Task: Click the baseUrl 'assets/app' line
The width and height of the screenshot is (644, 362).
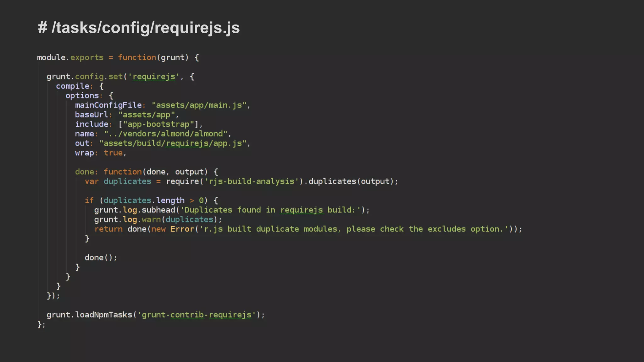Action: [127, 115]
